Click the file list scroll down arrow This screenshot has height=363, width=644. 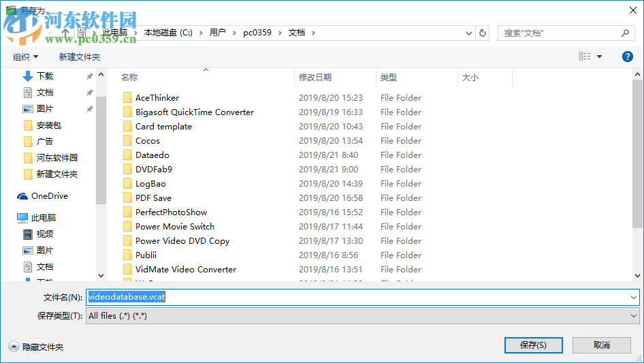point(637,275)
